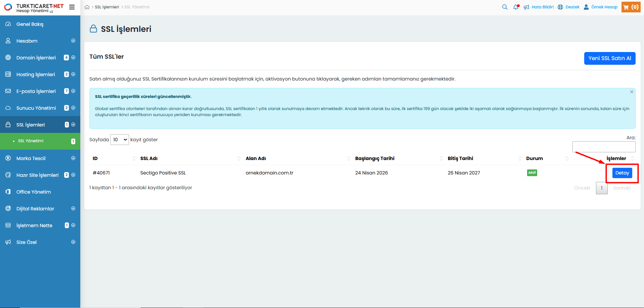Expand the Hosting İşlemleri submenu arrow
Viewport: 644px width, 308px height.
click(73, 74)
